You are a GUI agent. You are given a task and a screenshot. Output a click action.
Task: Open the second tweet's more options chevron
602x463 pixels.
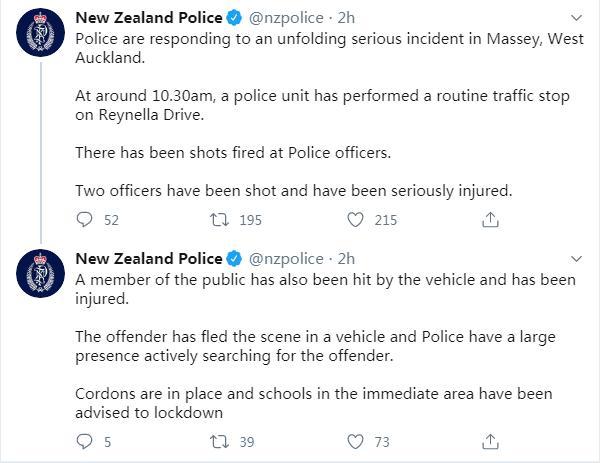(x=576, y=259)
